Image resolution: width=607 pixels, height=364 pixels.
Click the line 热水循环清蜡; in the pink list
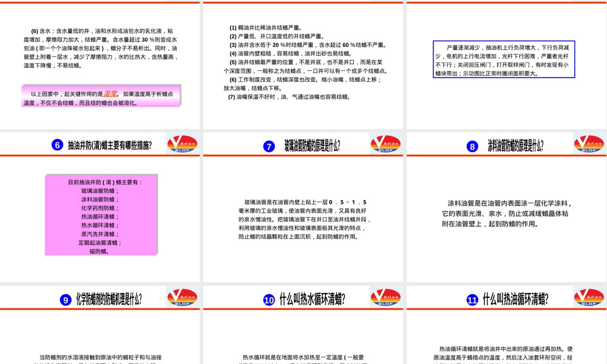click(x=100, y=225)
